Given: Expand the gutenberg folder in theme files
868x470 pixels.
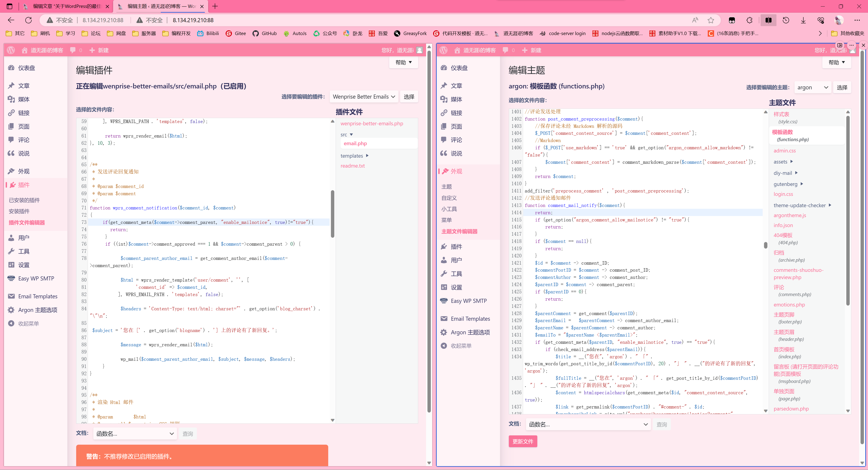Looking at the screenshot, I should pyautogui.click(x=788, y=184).
